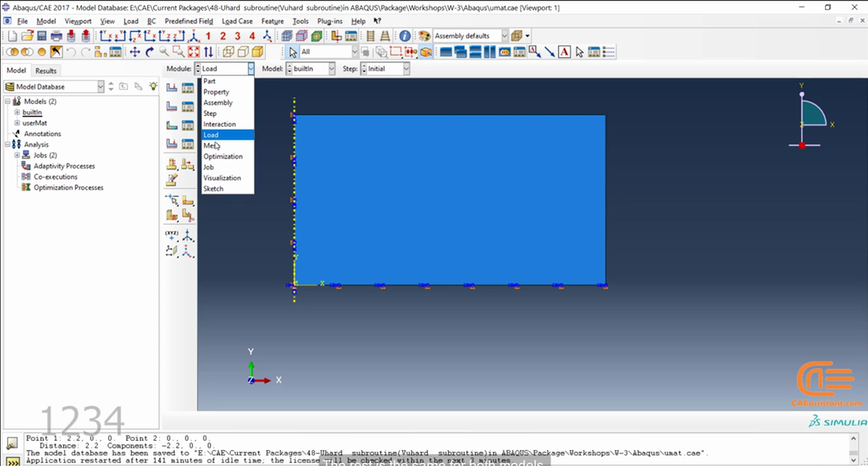Expand the Jobs (2) node
The width and height of the screenshot is (868, 466).
17,155
